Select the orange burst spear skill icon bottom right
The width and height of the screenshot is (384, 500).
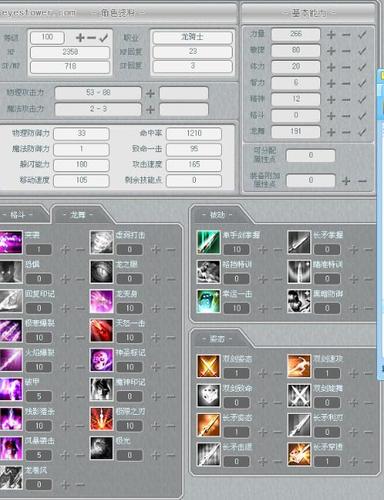click(x=299, y=454)
